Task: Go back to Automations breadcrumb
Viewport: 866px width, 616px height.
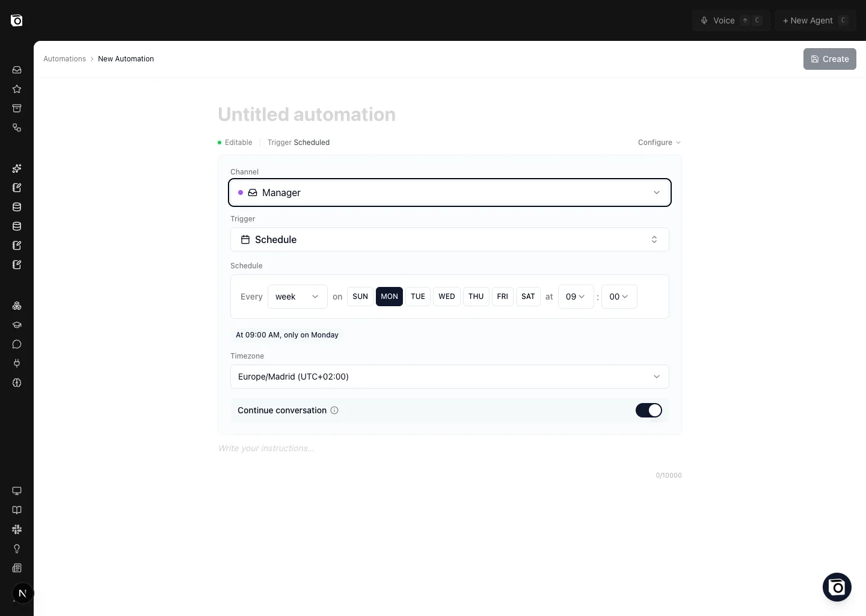Action: 64,59
